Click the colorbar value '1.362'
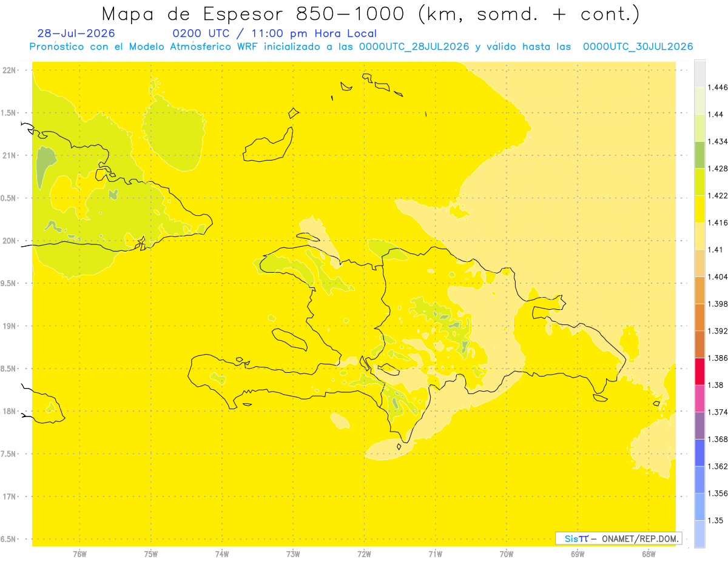 coord(719,466)
